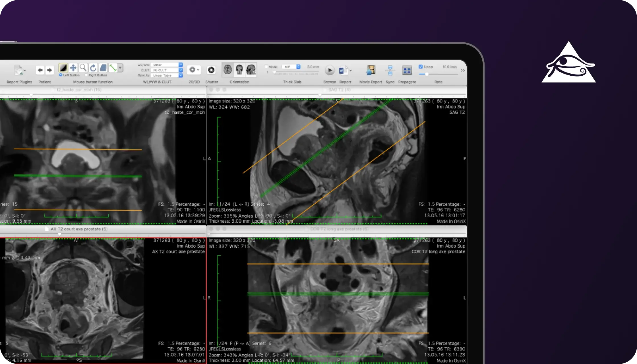Select the Zoom magnifier tool
The image size is (637, 364).
coord(83,68)
